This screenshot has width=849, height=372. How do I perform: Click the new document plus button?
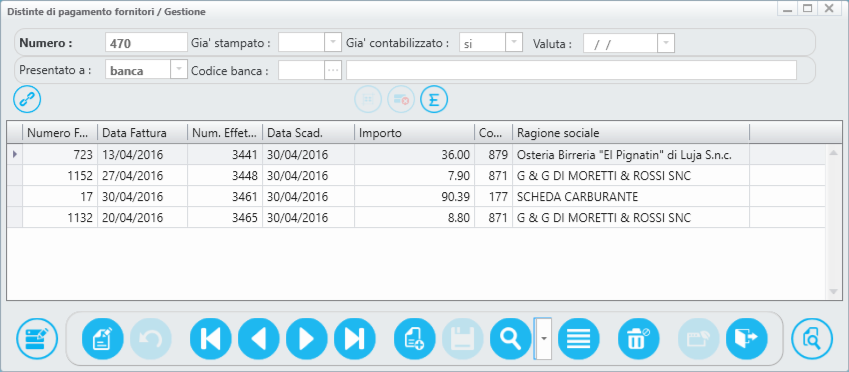(415, 339)
